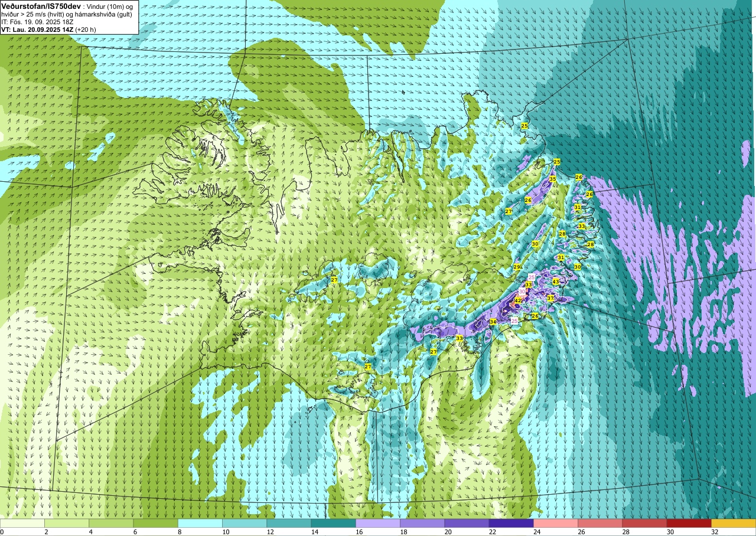Click the aqua 10–12 m/s legend swatch
The width and height of the screenshot is (756, 536).
coord(245,523)
